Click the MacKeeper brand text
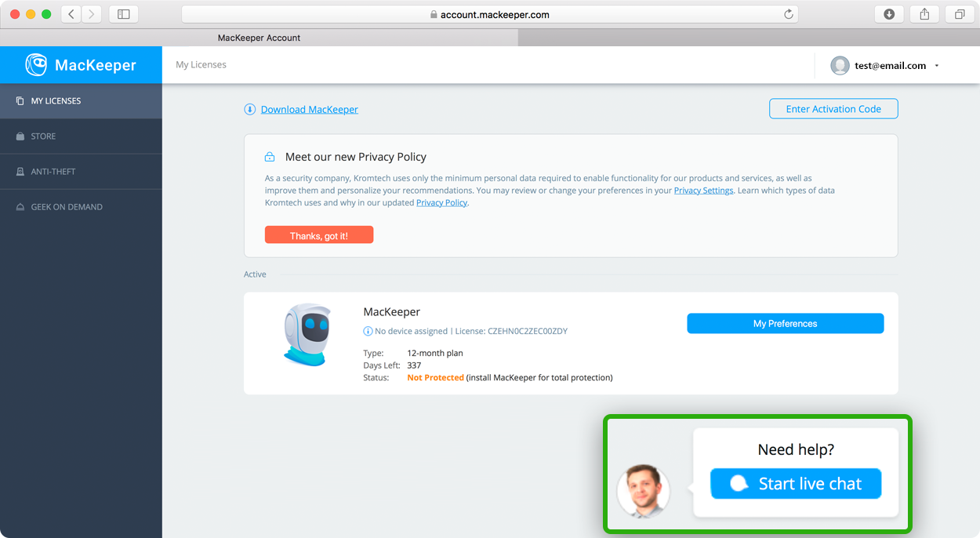 tap(96, 66)
